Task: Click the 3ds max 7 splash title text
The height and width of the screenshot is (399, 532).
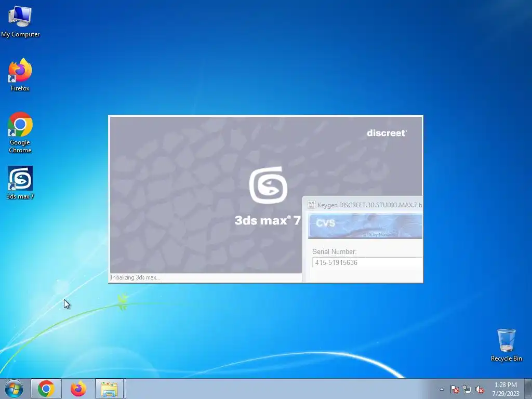Action: [268, 220]
